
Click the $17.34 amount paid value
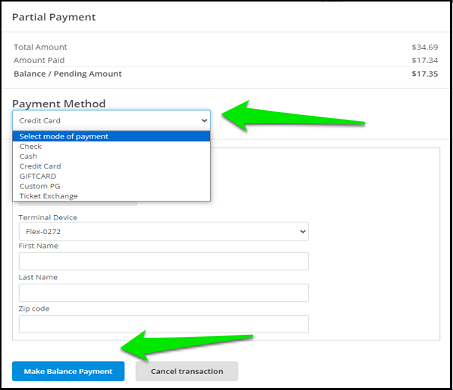[x=425, y=60]
